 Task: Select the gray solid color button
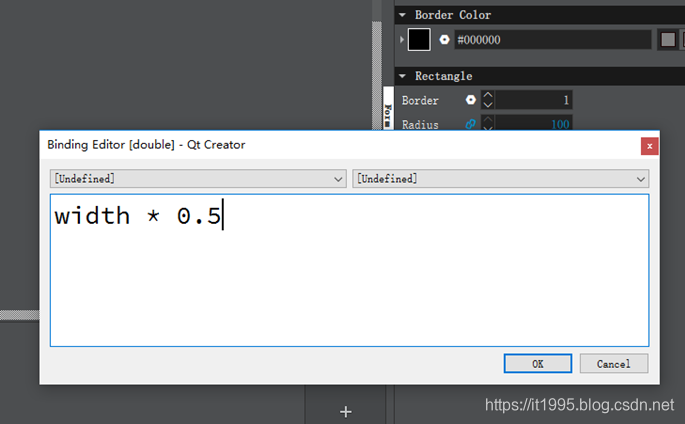tap(668, 40)
